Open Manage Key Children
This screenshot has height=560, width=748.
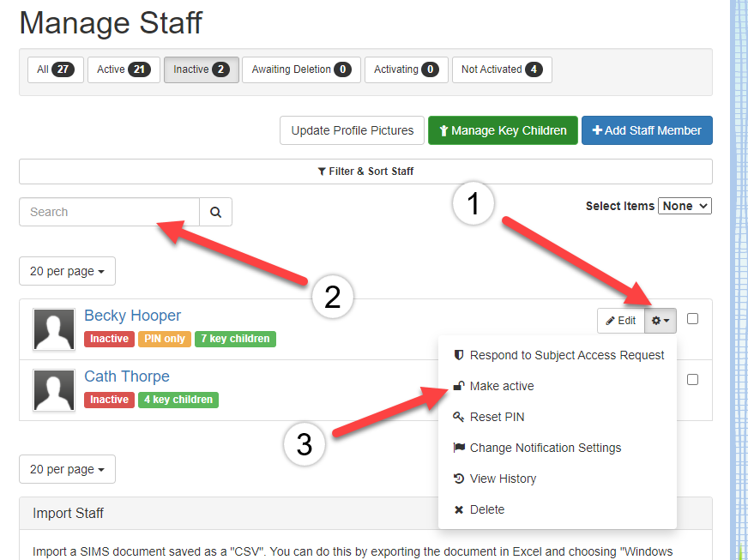click(503, 130)
